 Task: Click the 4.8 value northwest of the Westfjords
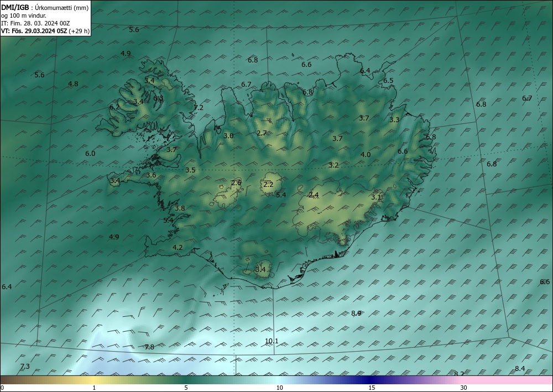73,84
